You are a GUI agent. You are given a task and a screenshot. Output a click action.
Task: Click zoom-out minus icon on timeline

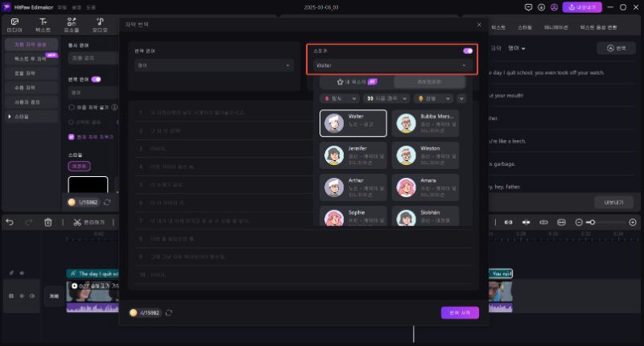(x=579, y=222)
